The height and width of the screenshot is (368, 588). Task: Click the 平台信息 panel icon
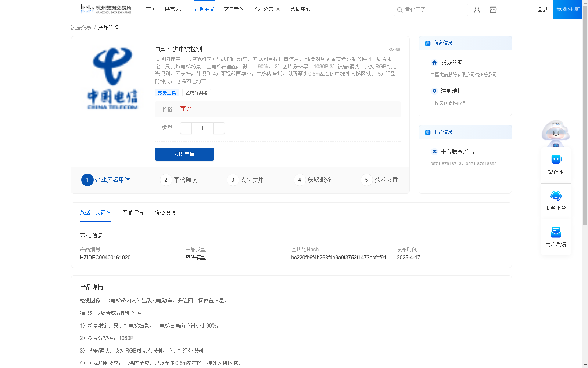tap(428, 132)
